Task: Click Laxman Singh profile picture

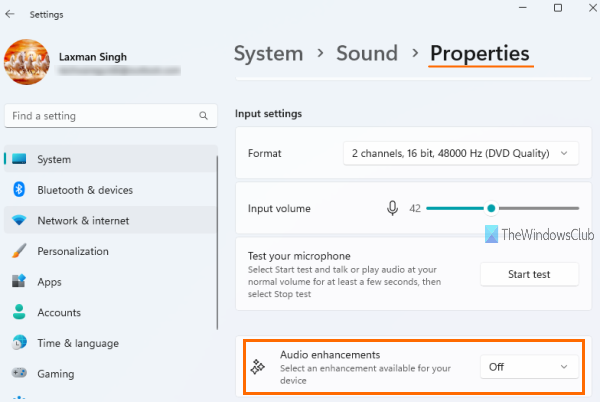Action: point(28,63)
